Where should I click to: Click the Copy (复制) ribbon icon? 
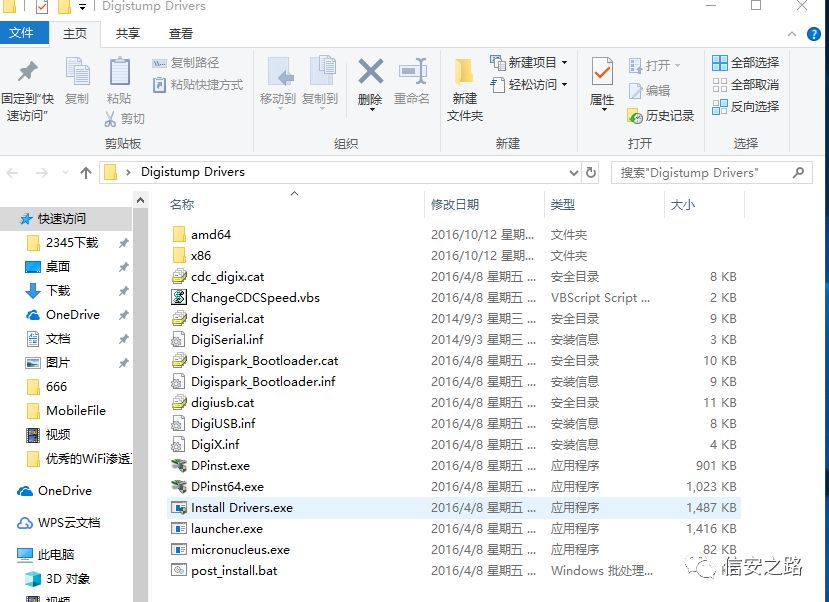77,71
